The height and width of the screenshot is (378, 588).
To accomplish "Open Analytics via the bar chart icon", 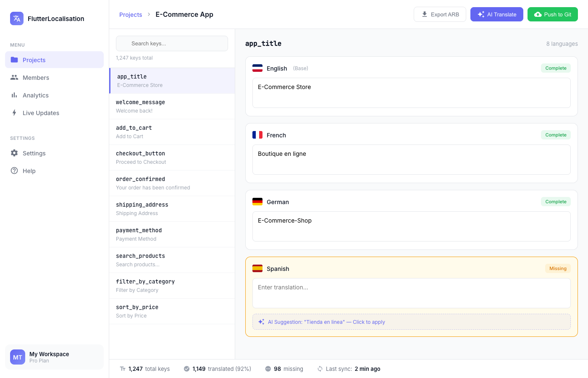I will (15, 95).
